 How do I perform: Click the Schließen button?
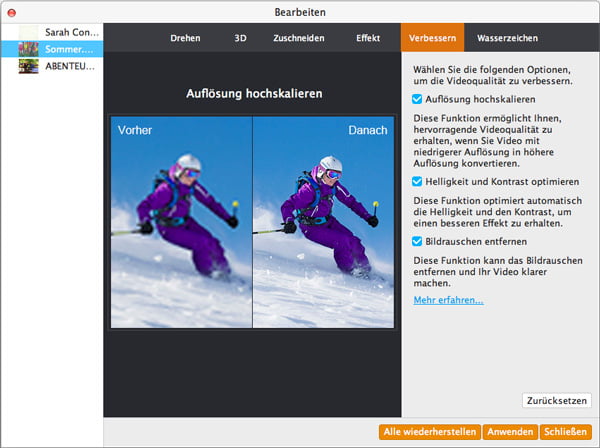565,432
